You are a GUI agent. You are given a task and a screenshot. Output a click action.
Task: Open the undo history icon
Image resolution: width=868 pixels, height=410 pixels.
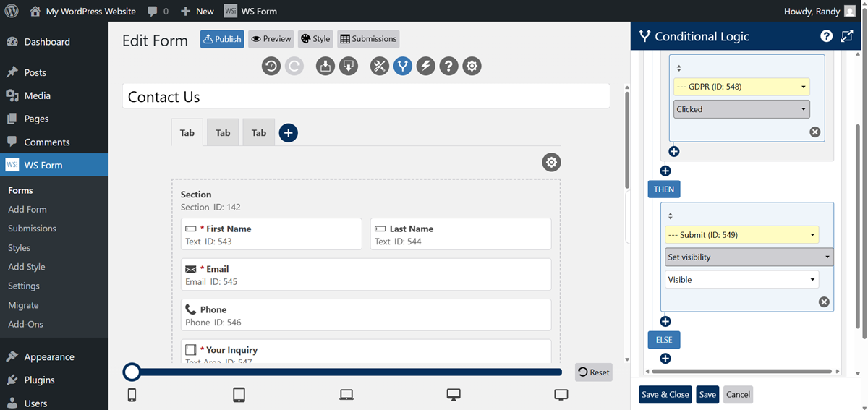pyautogui.click(x=271, y=67)
